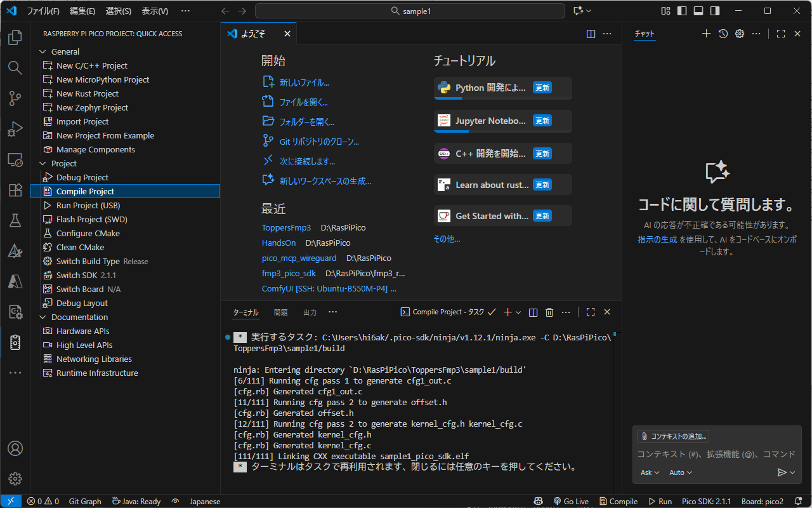
Task: Click the コンテキストの追加... button
Action: tap(673, 436)
